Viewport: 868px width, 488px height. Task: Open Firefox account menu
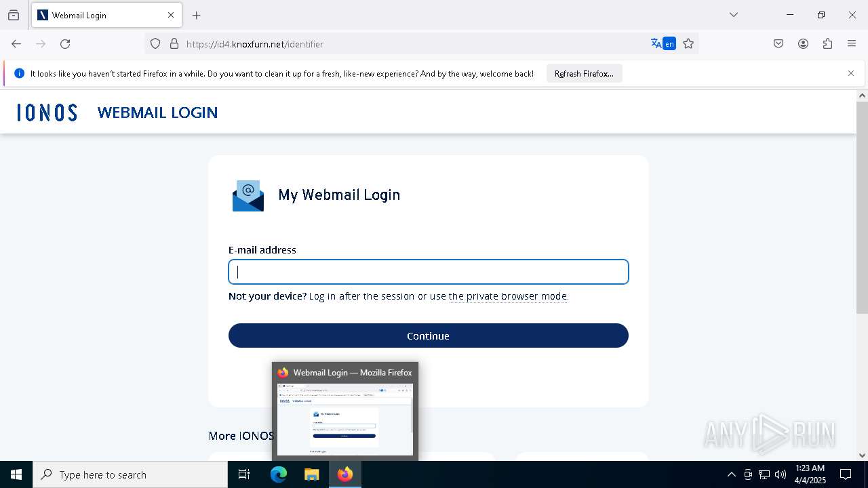click(803, 44)
